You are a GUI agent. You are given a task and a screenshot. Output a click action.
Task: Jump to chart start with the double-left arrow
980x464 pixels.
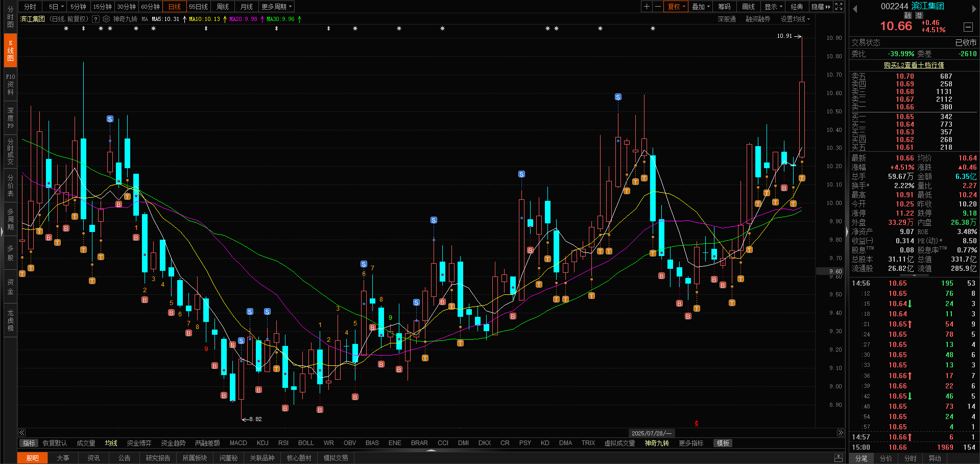click(22, 433)
